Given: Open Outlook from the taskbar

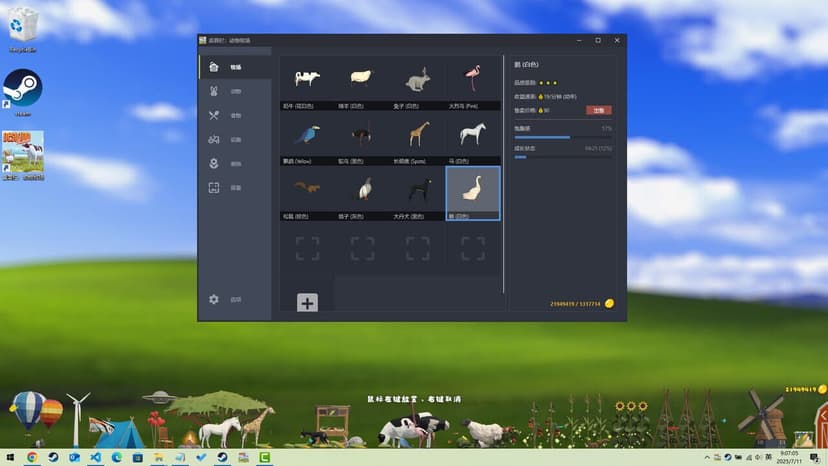Looking at the screenshot, I should (74, 458).
